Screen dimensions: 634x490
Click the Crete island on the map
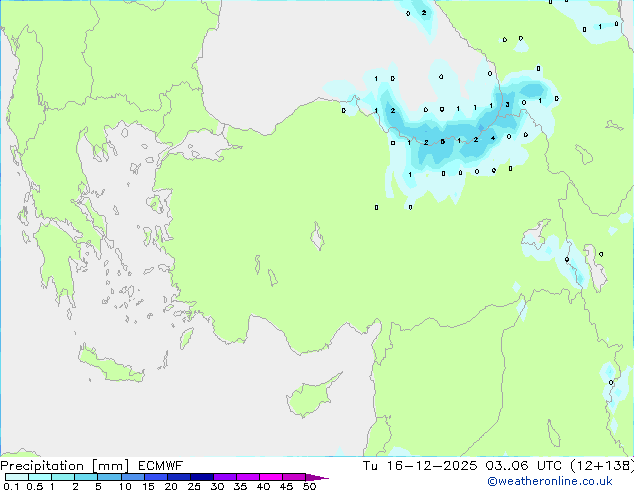pos(110,366)
